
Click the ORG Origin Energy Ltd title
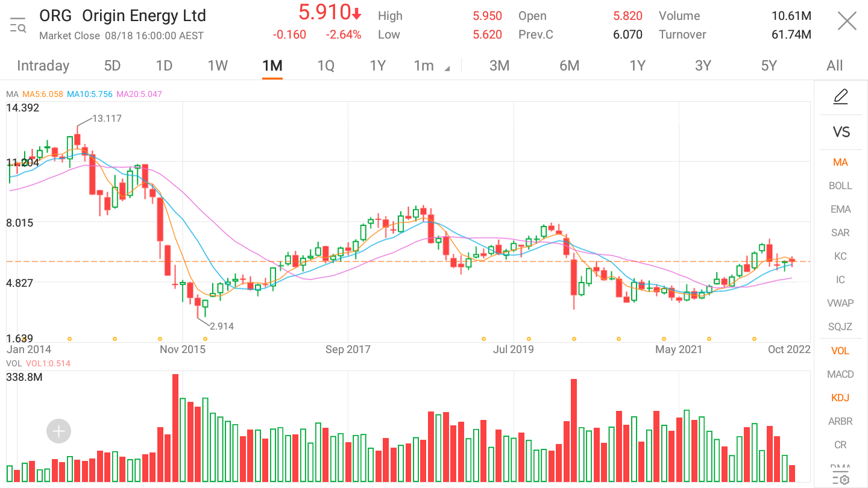(122, 15)
